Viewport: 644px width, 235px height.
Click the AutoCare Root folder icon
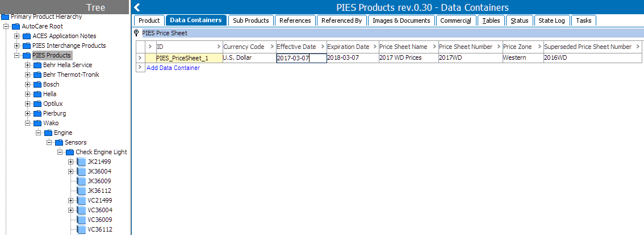tap(16, 26)
